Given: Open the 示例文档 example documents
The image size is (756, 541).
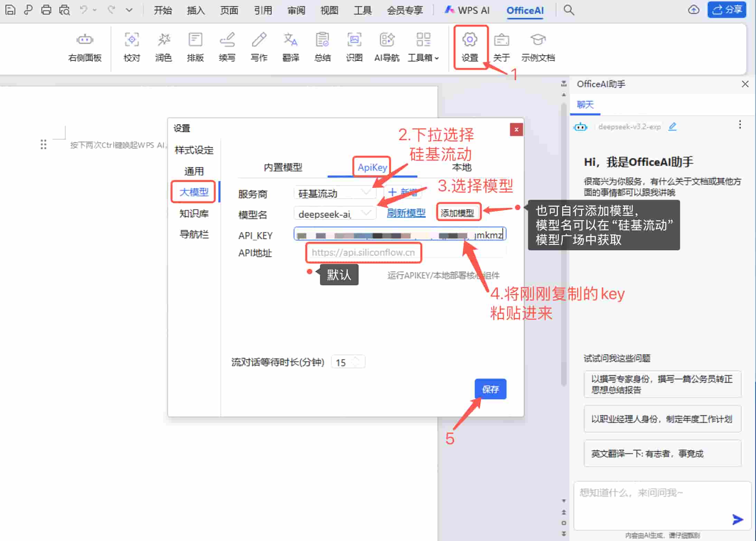Looking at the screenshot, I should pos(538,47).
